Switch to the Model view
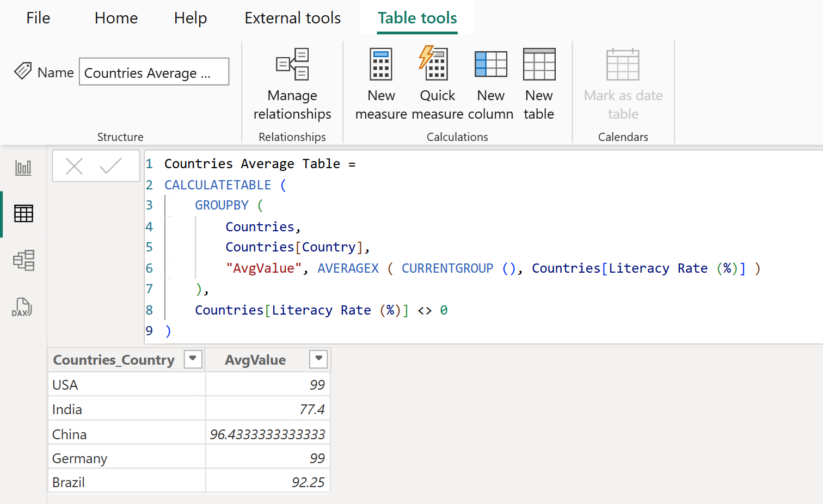 pyautogui.click(x=23, y=260)
